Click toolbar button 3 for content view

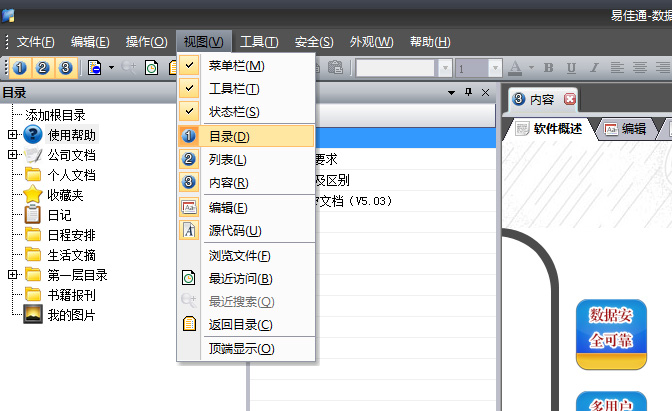[65, 68]
